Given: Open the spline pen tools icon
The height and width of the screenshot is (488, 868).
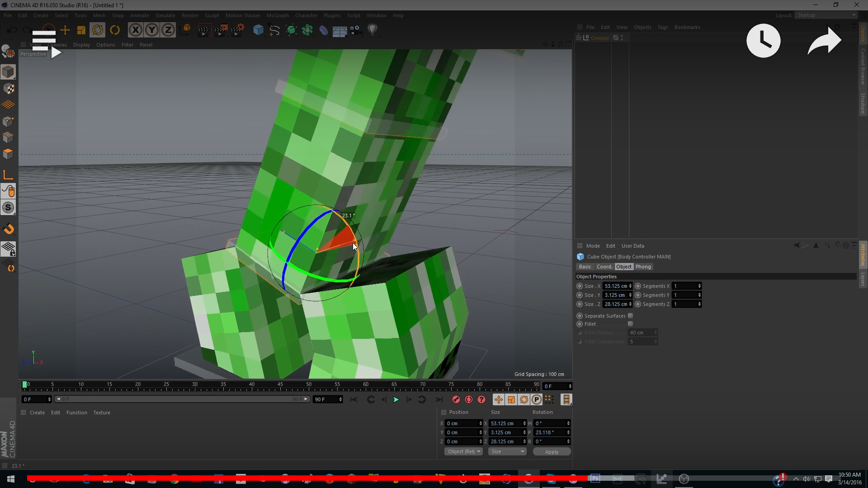Looking at the screenshot, I should 274,30.
